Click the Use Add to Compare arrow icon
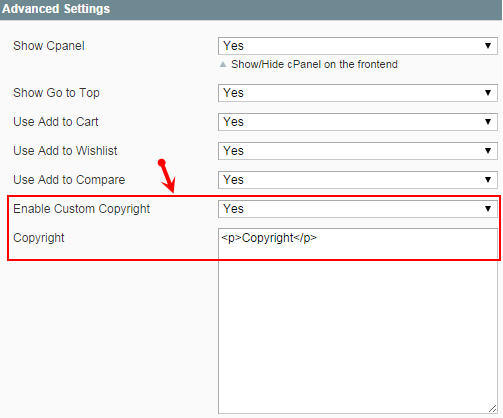This screenshot has width=503, height=418. [x=488, y=180]
